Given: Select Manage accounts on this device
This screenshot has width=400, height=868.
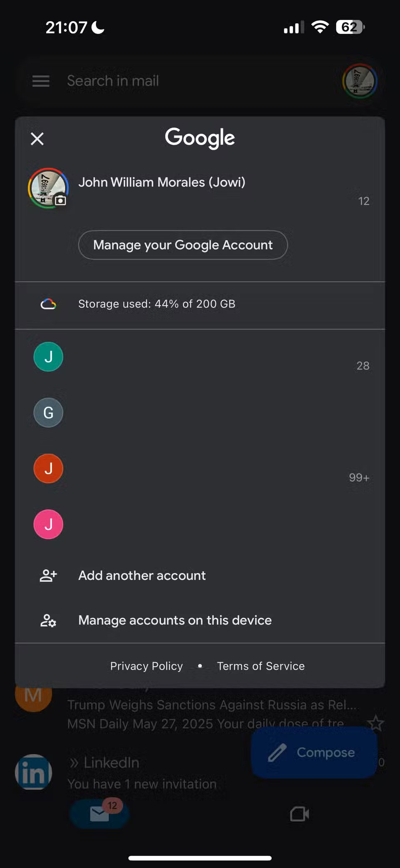Looking at the screenshot, I should coord(175,621).
